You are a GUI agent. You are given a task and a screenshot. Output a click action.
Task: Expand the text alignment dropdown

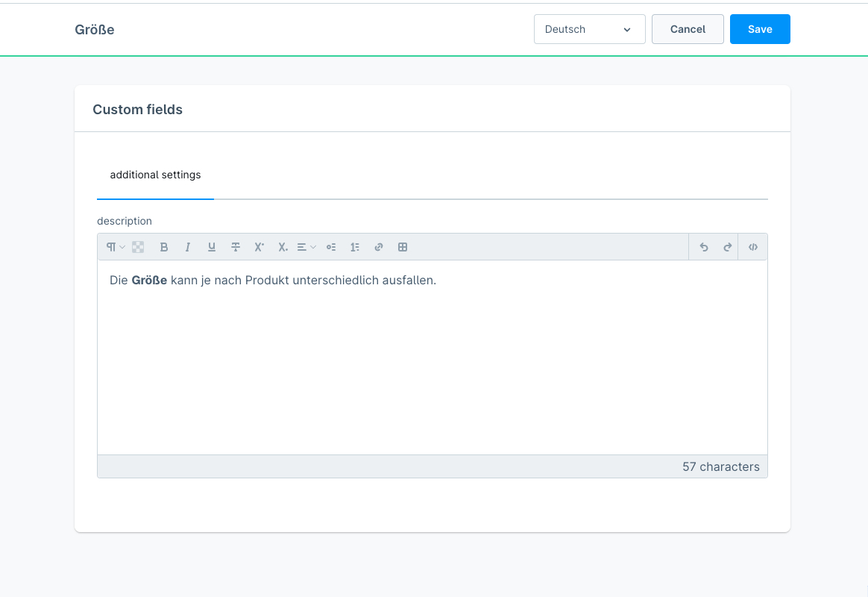coord(306,247)
